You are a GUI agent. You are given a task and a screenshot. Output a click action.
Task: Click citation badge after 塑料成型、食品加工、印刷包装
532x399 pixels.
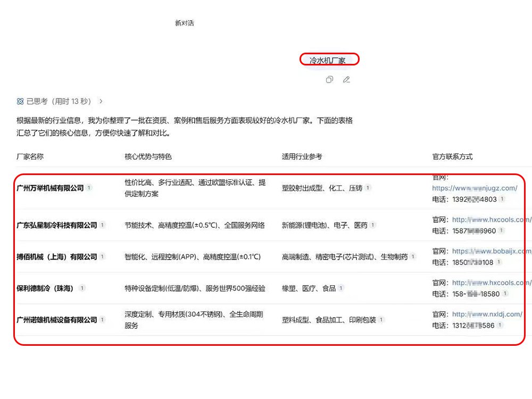[x=381, y=320]
